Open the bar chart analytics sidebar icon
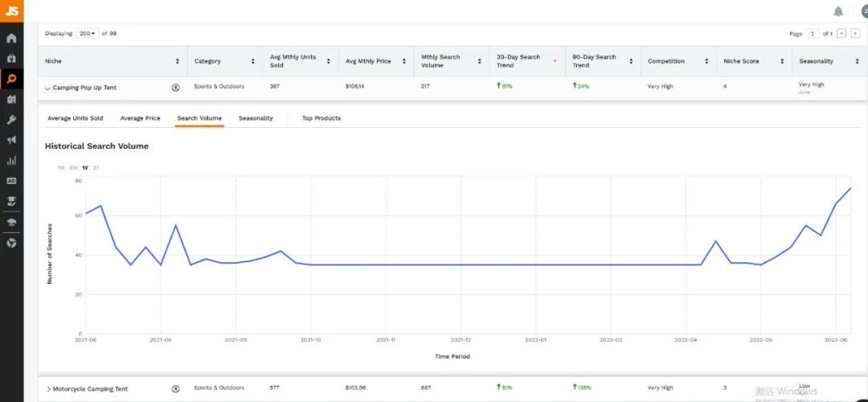This screenshot has height=402, width=868. 11,161
